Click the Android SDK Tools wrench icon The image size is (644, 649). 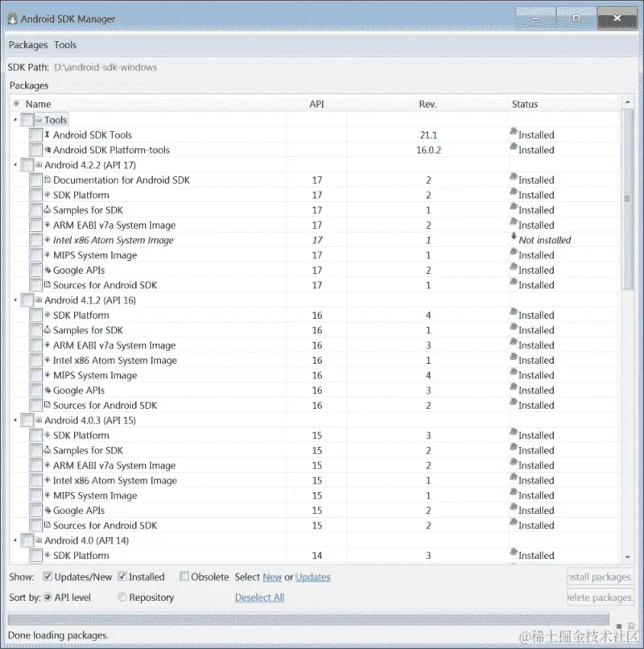[47, 134]
